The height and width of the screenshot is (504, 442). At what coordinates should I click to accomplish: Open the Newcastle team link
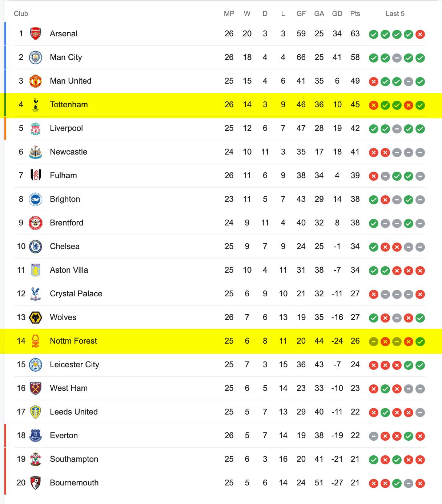point(69,152)
